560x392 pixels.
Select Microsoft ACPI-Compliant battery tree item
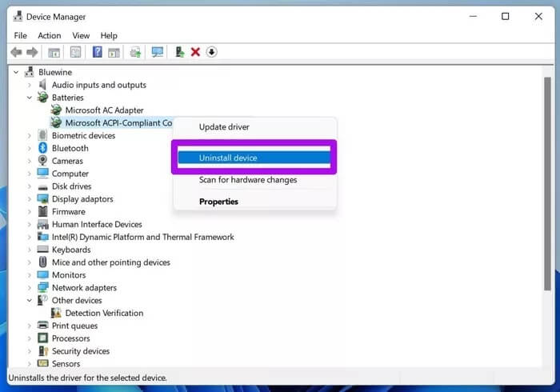click(x=118, y=123)
